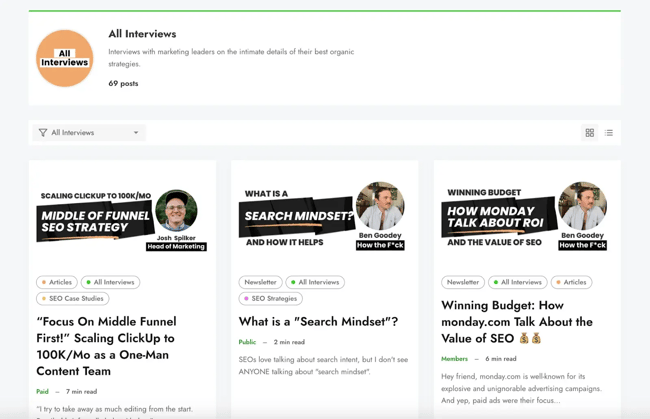Select the SEO Case Studies tag
The width and height of the screenshot is (650, 419).
[x=73, y=298]
